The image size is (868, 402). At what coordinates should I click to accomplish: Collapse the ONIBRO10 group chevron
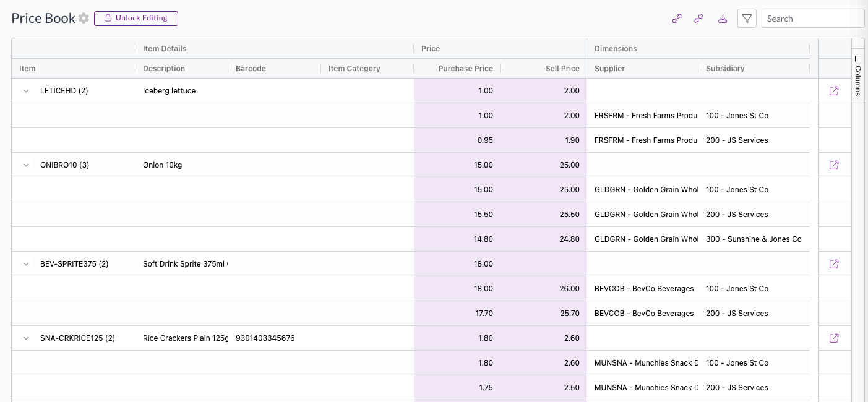(x=26, y=165)
